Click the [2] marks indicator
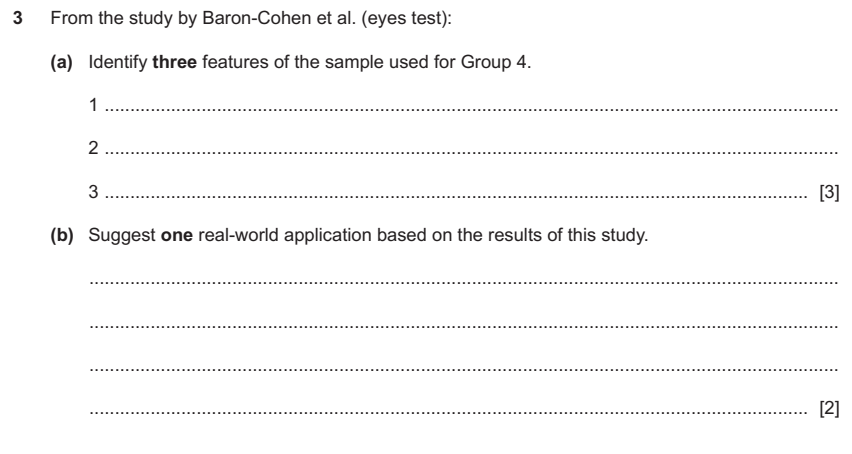This screenshot has height=454, width=852. 829,408
